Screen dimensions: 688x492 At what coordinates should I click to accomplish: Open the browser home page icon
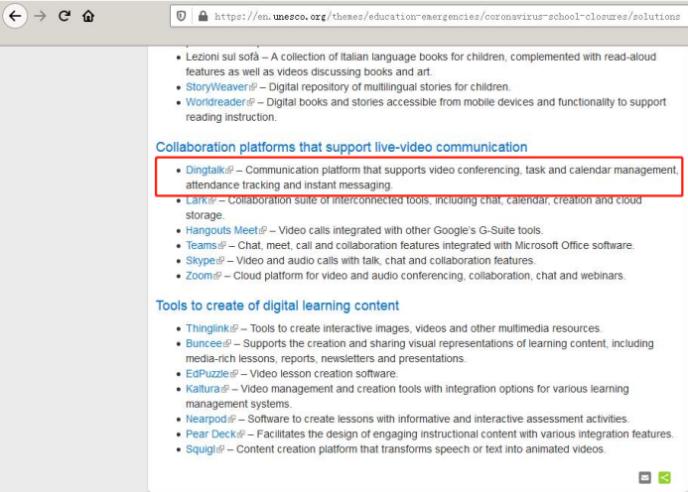pos(88,16)
